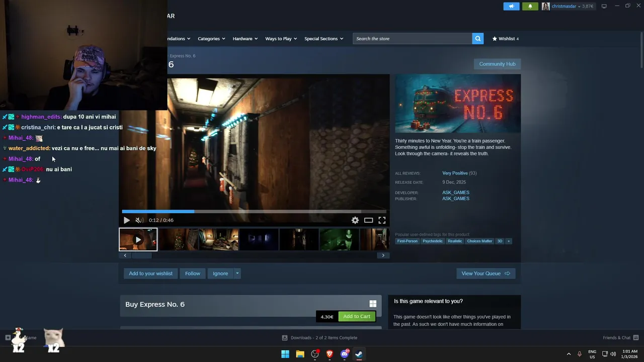Open trailer settings gear icon
Viewport: 644px width, 362px height.
[355, 220]
